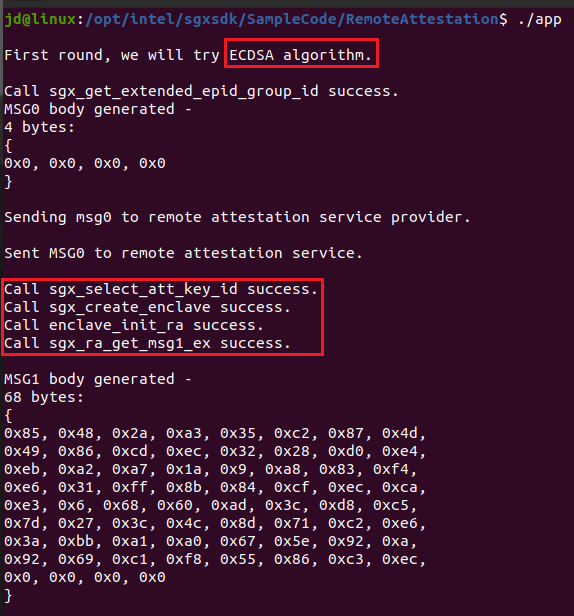Click the 0xff byte value
Screen dimensions: 574x616
[130, 488]
